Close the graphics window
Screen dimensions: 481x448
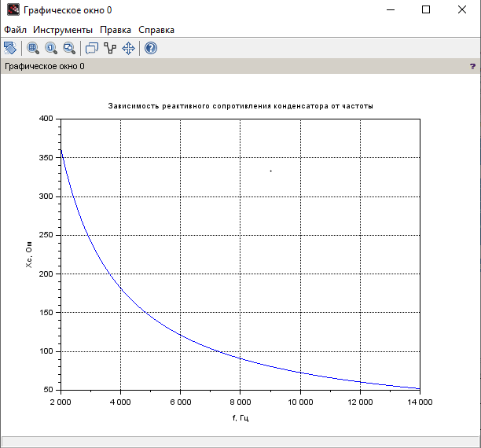(x=462, y=9)
